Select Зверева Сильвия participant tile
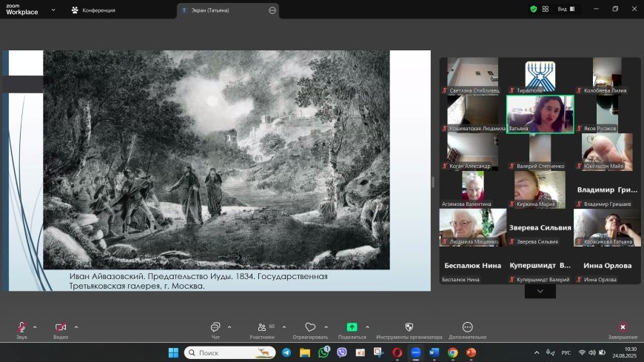The height and width of the screenshot is (362, 644). coord(540,227)
